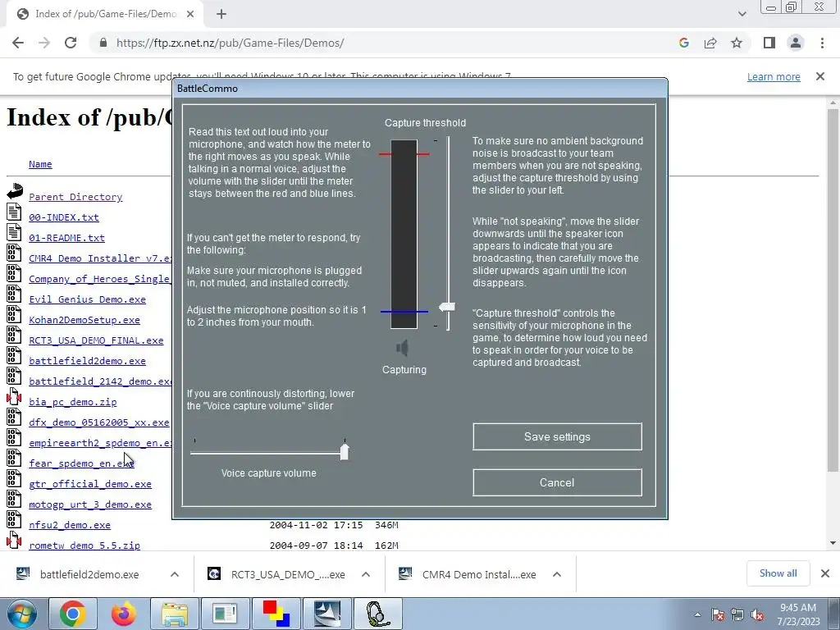Click the share page icon
The width and height of the screenshot is (840, 630).
(x=710, y=43)
